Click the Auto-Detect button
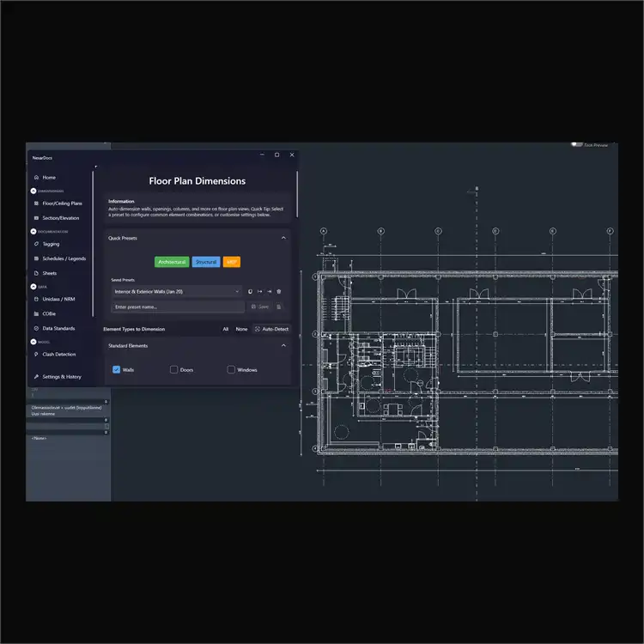 272,329
